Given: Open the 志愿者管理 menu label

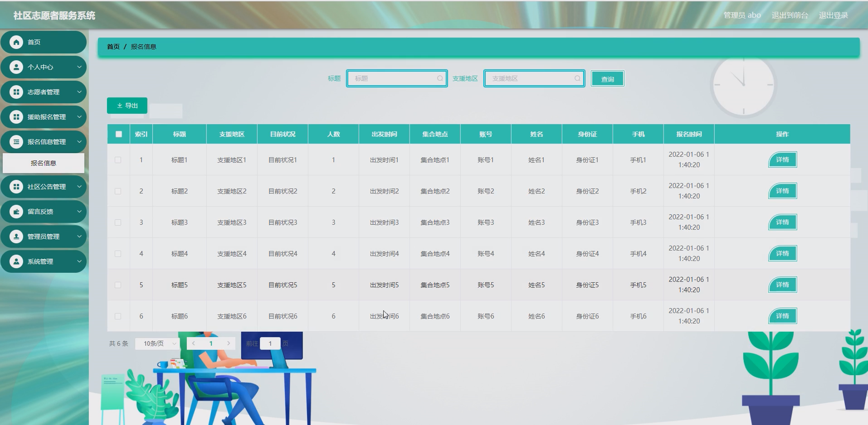Looking at the screenshot, I should tap(44, 92).
